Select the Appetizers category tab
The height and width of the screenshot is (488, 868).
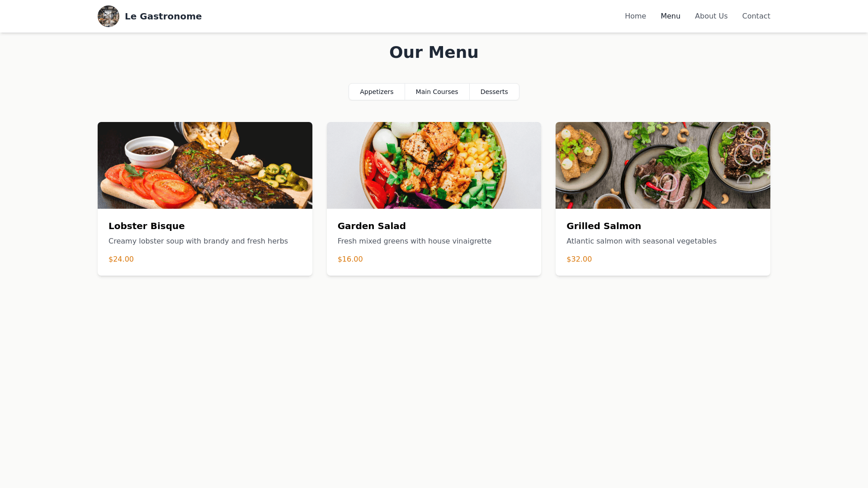click(377, 92)
